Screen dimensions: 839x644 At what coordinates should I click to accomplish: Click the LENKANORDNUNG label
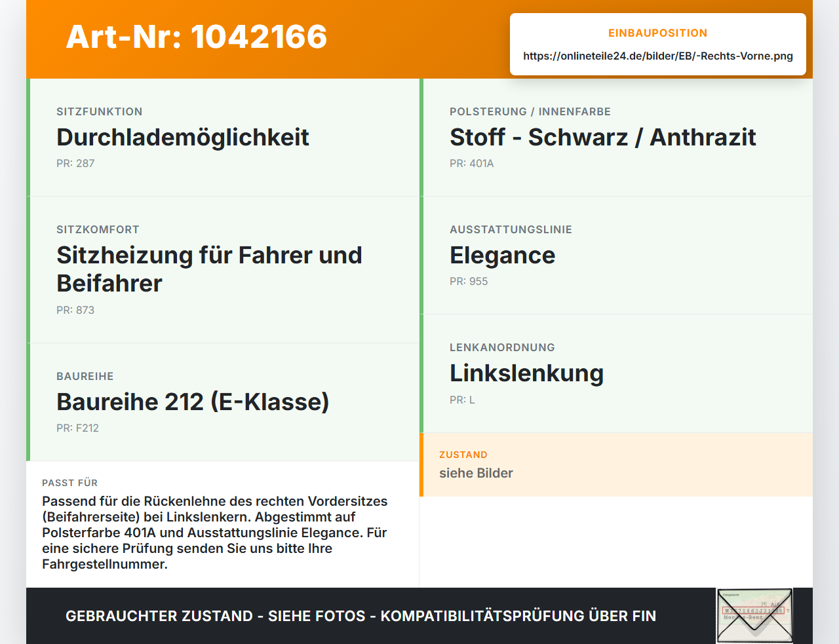502,347
